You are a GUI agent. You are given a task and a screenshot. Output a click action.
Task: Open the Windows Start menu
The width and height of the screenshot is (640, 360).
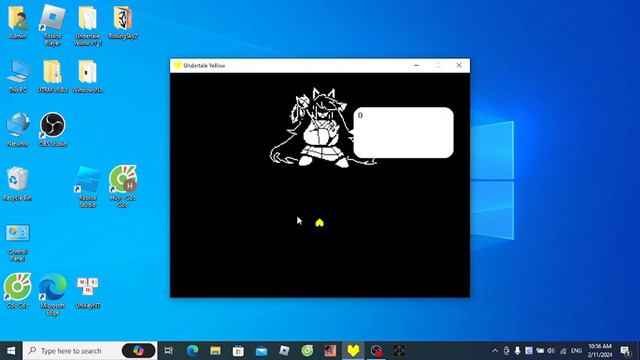point(11,351)
